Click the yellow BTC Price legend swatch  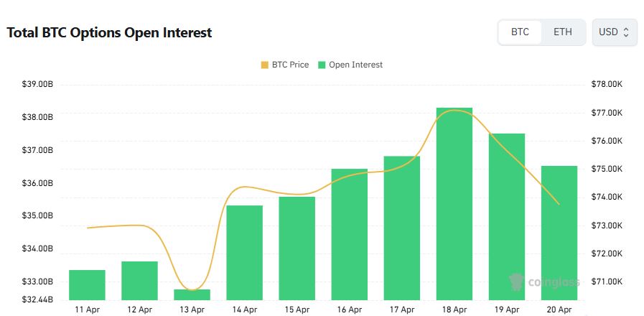pos(265,65)
